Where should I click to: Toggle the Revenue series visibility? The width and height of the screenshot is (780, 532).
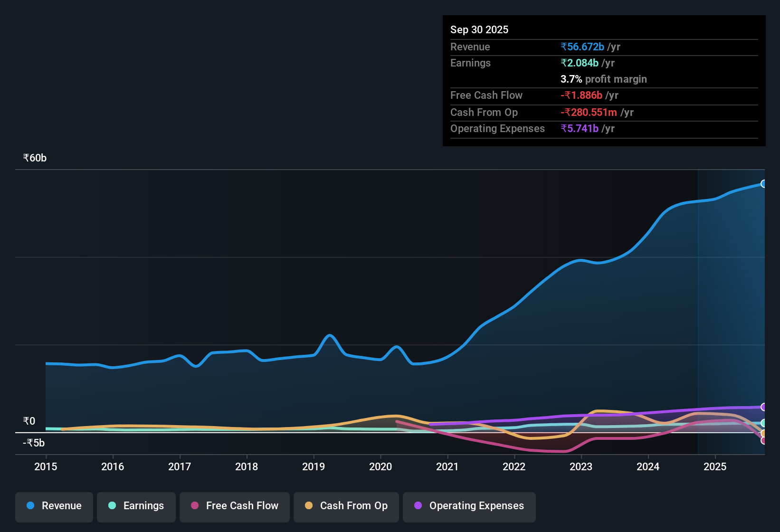(54, 506)
